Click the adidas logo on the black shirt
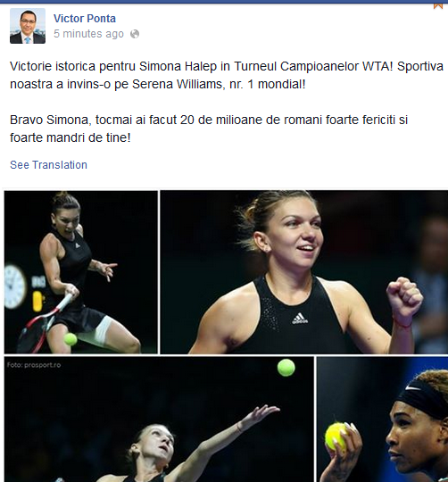Image resolution: width=448 pixels, height=482 pixels. click(300, 319)
